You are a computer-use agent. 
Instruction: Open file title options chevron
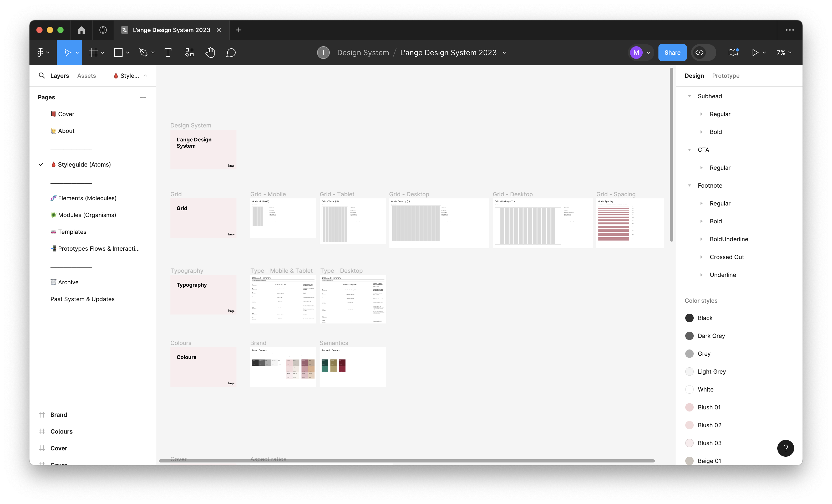click(504, 53)
